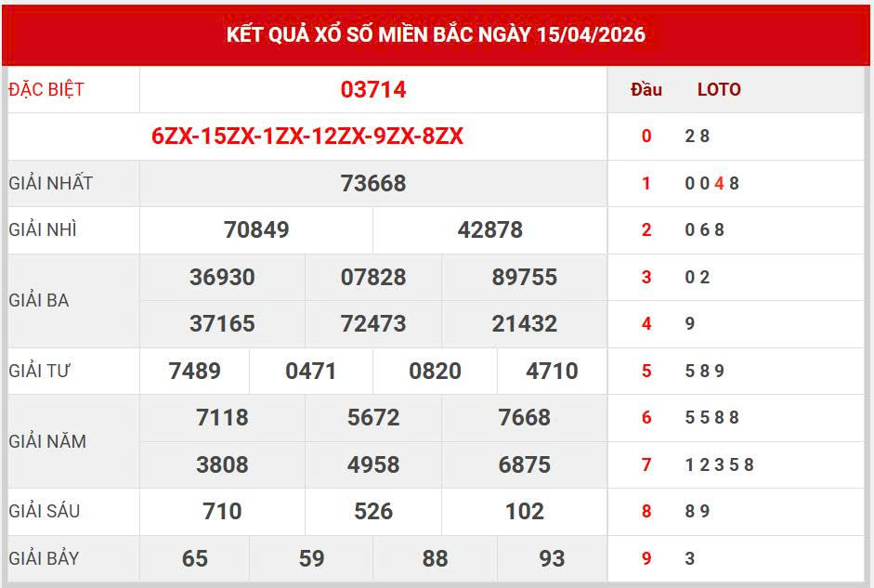
Task: Click the ĐẶC BIỆT row label
Action: coord(46,90)
